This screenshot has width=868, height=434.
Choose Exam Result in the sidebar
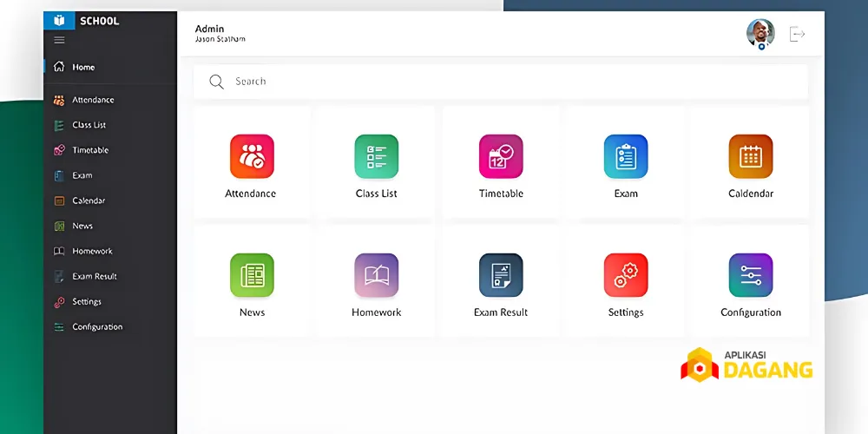tap(94, 276)
